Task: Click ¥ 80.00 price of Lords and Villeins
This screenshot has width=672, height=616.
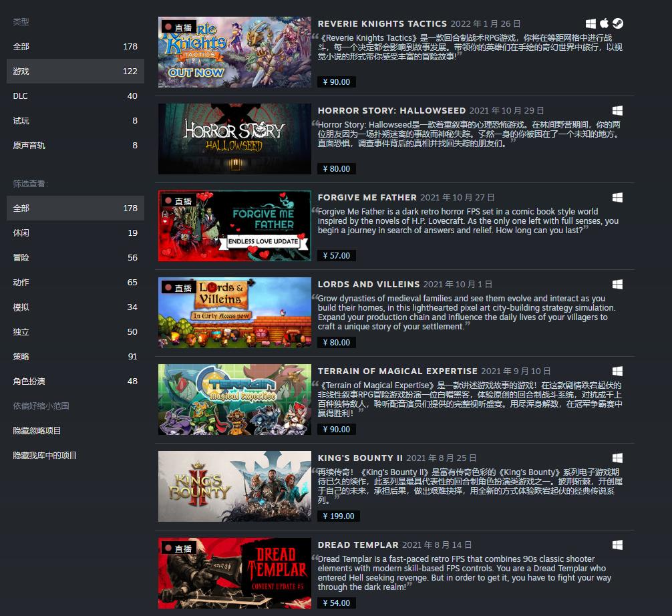Action: [337, 343]
